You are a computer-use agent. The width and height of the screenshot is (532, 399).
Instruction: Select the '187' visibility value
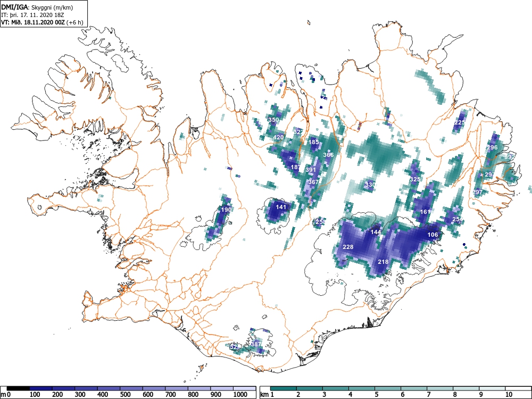click(x=295, y=167)
